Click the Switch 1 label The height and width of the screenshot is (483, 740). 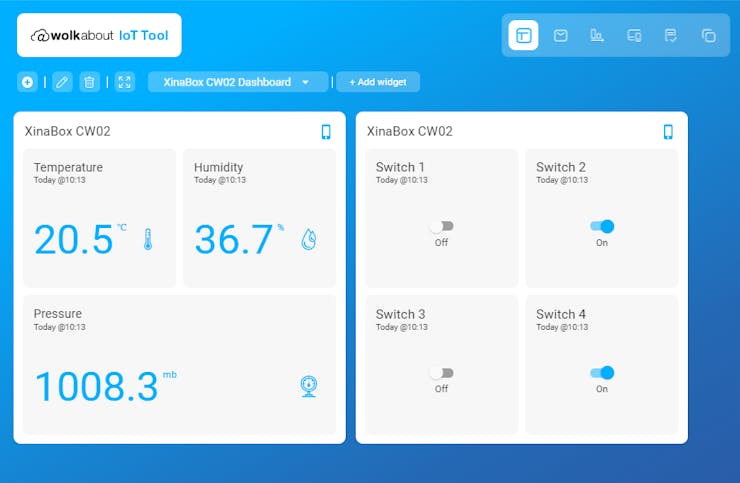click(400, 167)
